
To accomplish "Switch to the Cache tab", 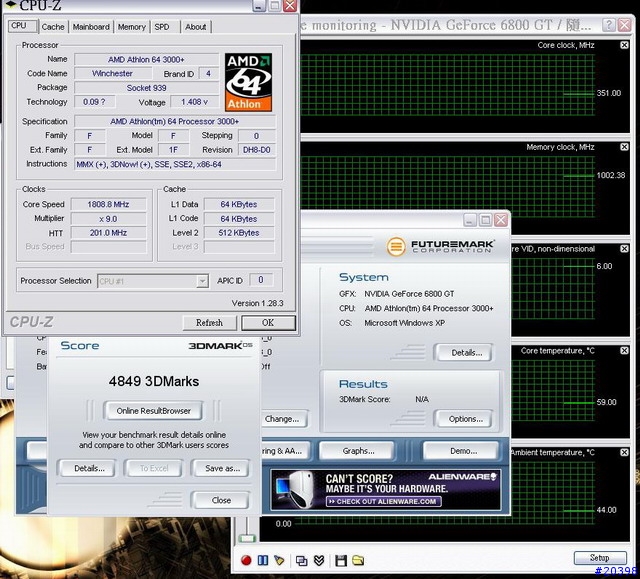I will click(53, 27).
